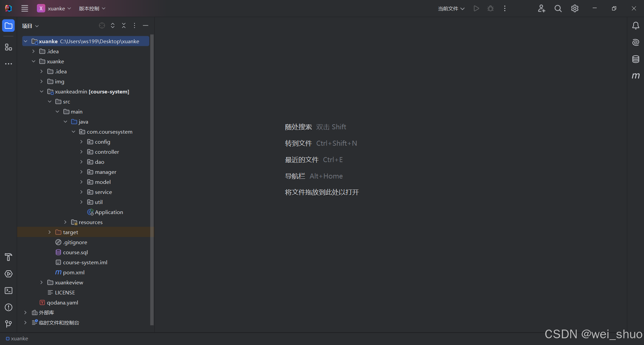Click Select Opened File target icon
Image resolution: width=644 pixels, height=345 pixels.
[x=102, y=25]
